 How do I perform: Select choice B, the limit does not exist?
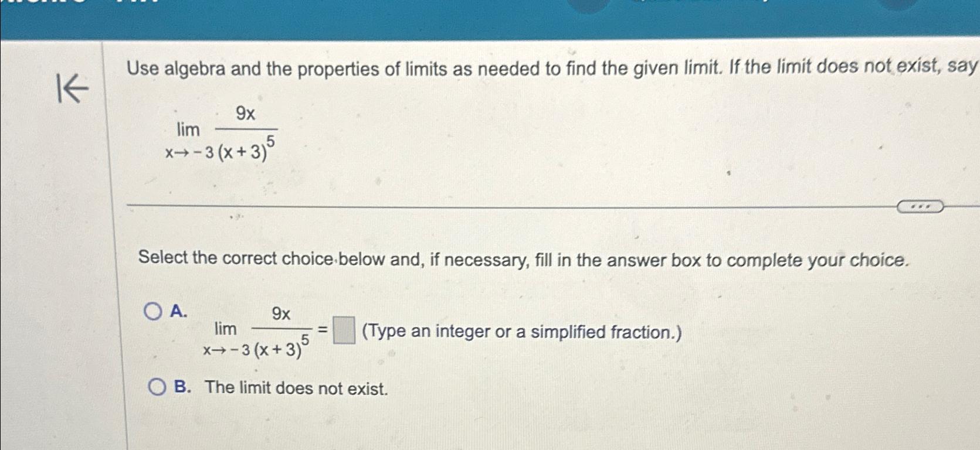click(157, 386)
